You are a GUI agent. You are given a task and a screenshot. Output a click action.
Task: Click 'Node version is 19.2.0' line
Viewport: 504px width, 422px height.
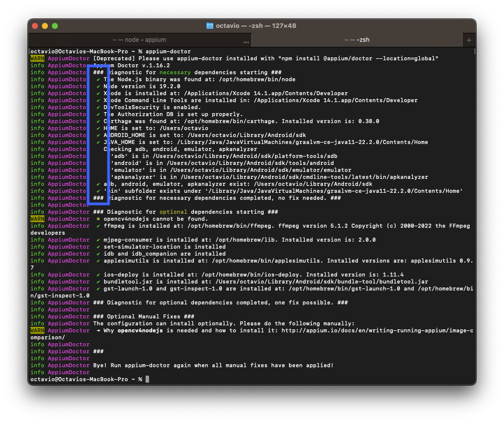(x=142, y=86)
